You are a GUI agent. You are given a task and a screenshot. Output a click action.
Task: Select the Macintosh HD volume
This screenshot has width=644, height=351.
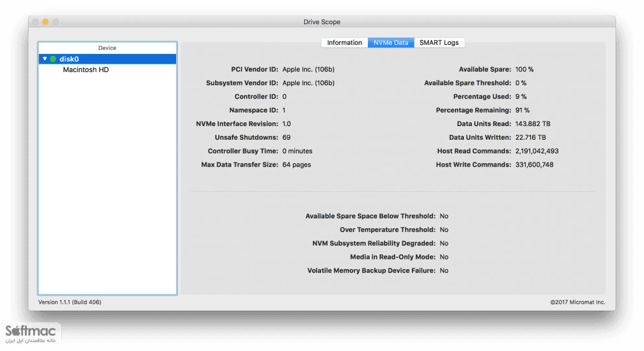(86, 70)
